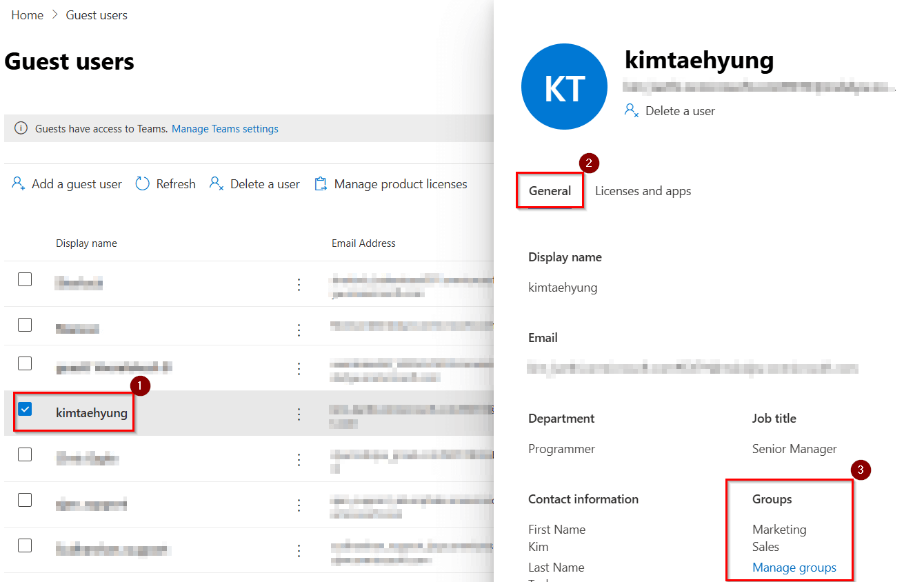Open more options for kimtaehyung row
This screenshot has height=582, width=924.
point(299,414)
